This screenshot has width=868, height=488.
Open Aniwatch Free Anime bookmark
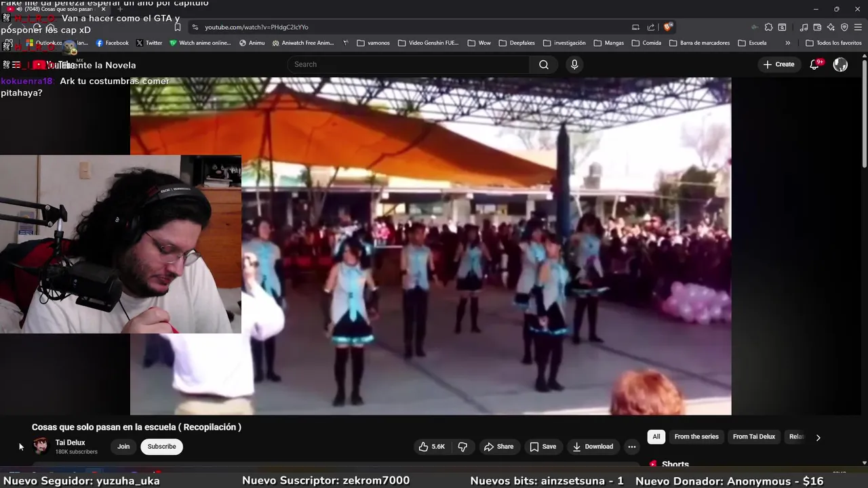point(303,43)
